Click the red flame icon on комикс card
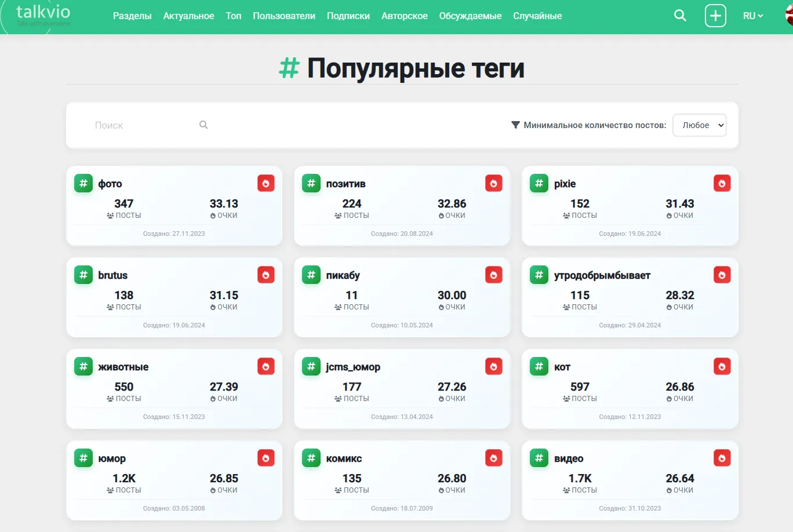Screen dimensions: 793x532 [x=494, y=458]
